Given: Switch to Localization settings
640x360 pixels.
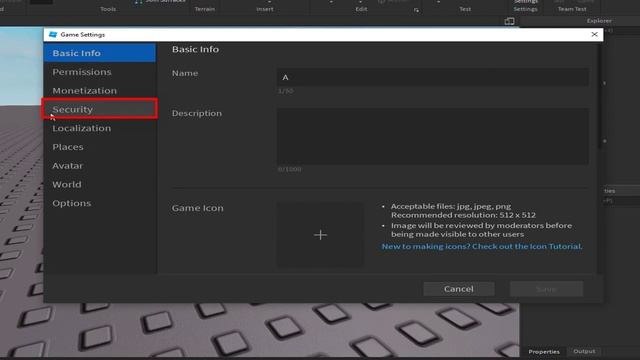Looking at the screenshot, I should [x=100, y=128].
